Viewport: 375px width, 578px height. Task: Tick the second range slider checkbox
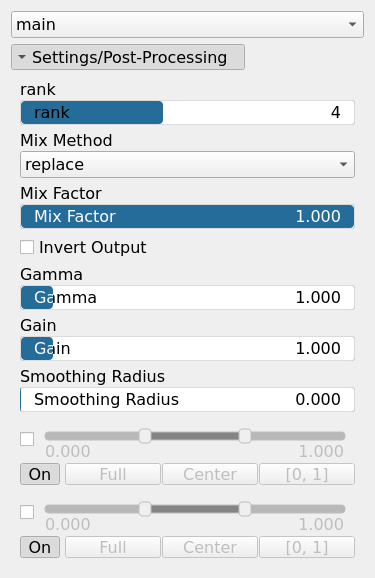[27, 512]
